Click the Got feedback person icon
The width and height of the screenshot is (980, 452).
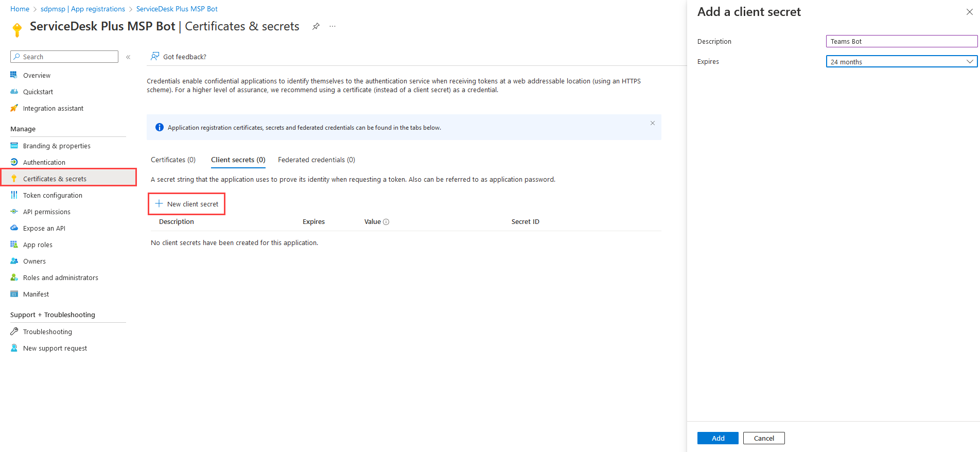click(154, 56)
